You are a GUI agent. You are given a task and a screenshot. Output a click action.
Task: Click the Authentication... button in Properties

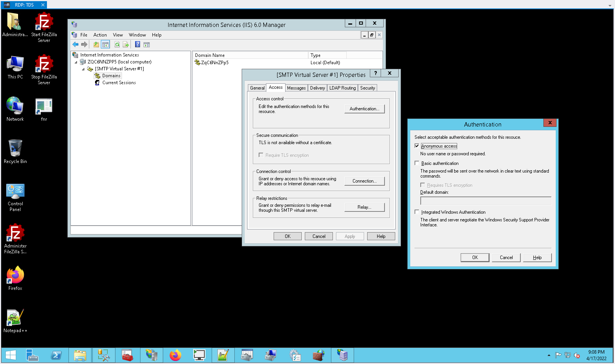coord(364,109)
